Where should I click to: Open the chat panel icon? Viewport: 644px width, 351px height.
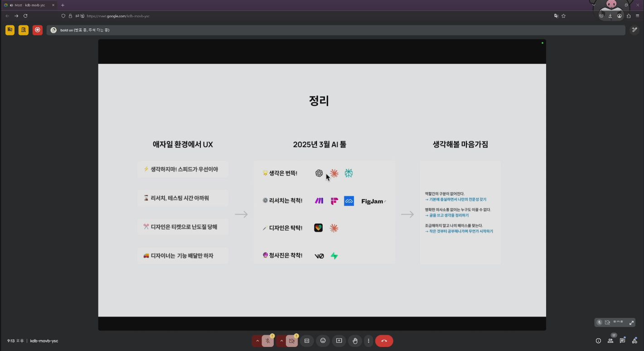[623, 340]
